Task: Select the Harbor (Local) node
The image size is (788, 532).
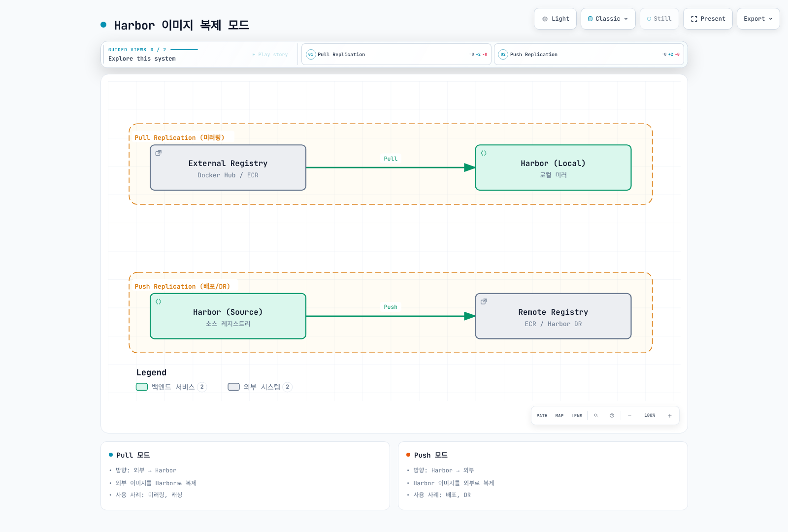Action: tap(553, 167)
